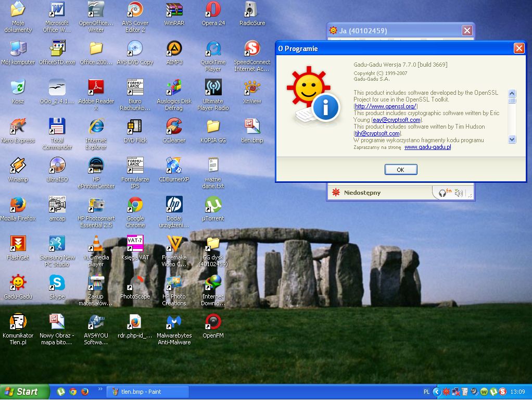Image resolution: width=532 pixels, height=400 pixels.
Task: Click the license text scrollbar down arrow
Action: coord(512,139)
